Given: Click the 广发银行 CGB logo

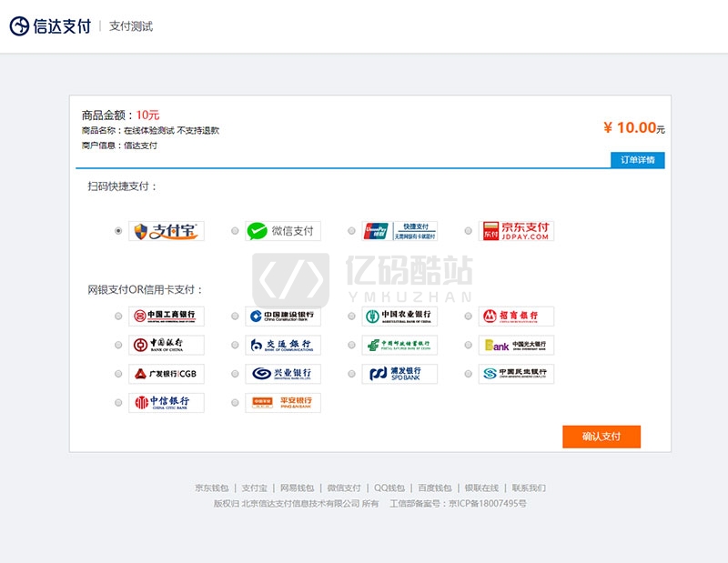Looking at the screenshot, I should click(167, 374).
